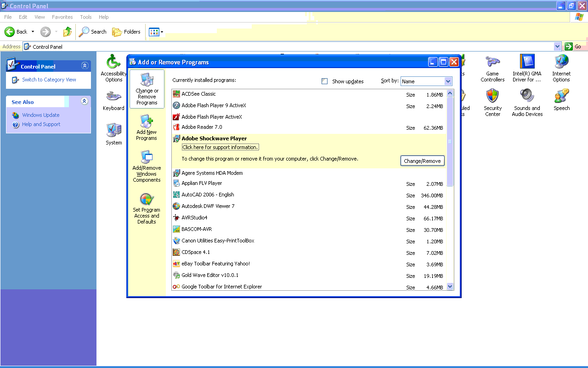Click the CDSpace 4.1 icon

tap(176, 252)
